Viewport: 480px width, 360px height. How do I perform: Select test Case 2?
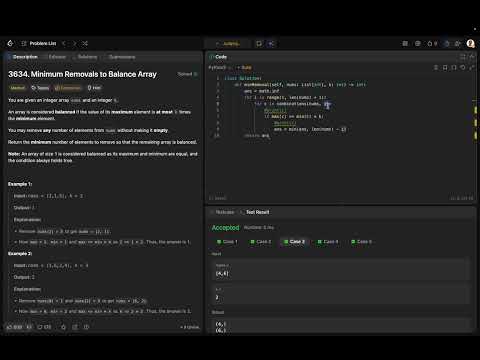click(261, 242)
